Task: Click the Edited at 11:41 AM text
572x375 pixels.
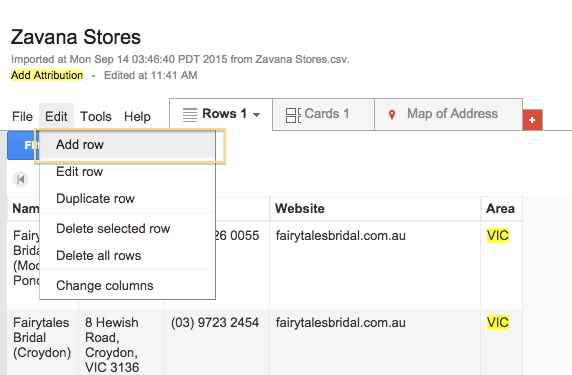Action: coord(151,75)
